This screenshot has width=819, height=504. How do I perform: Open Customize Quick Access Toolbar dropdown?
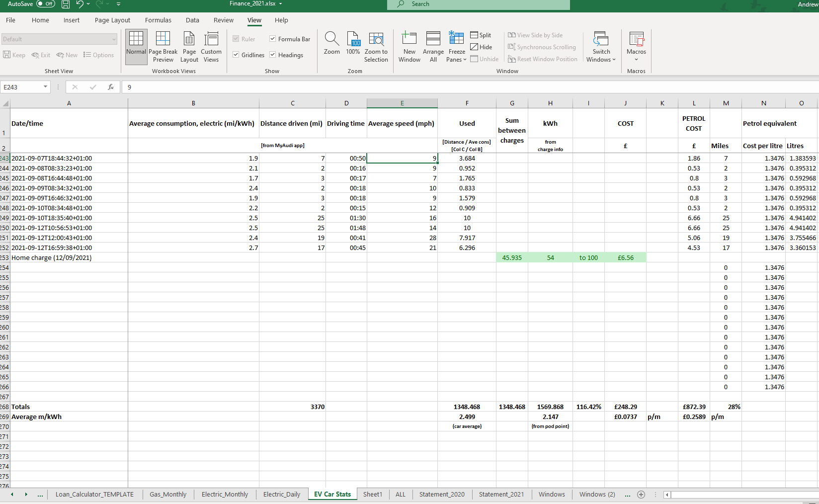point(118,4)
